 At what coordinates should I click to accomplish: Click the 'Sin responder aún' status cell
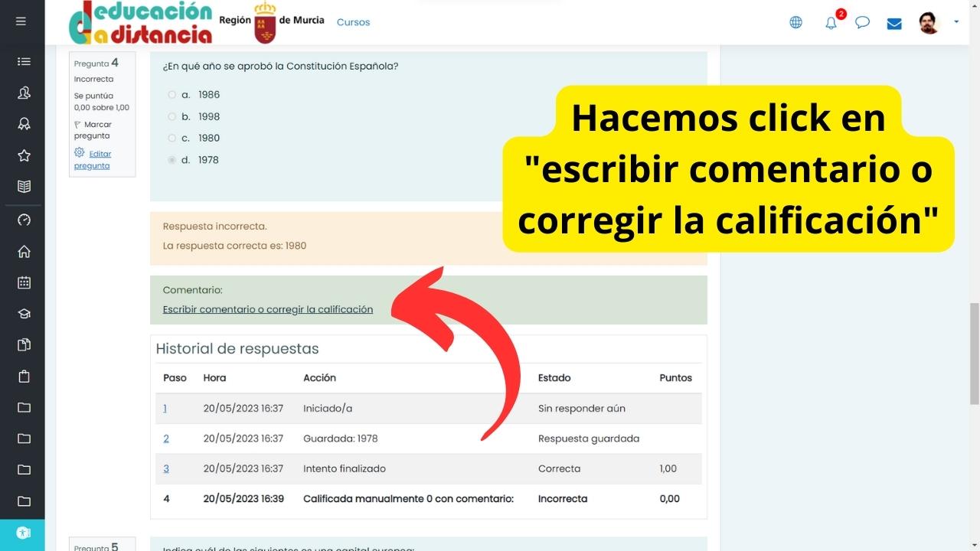[x=582, y=409]
